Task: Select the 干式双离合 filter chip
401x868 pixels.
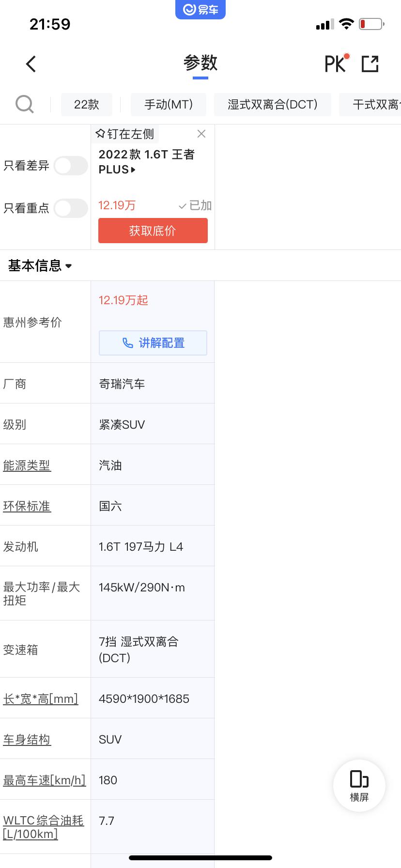Action: (370, 104)
